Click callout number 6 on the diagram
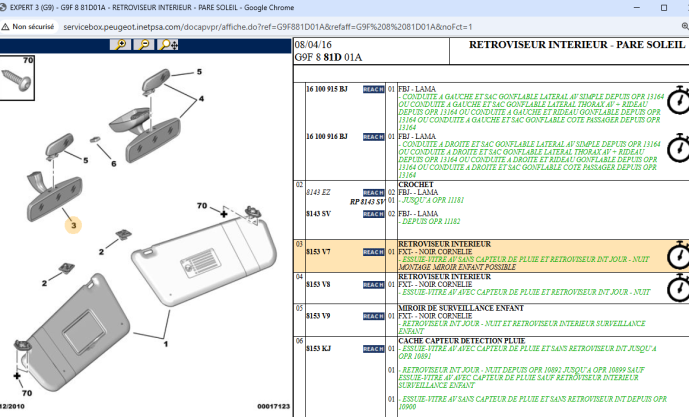The image size is (689, 417). click(x=113, y=163)
